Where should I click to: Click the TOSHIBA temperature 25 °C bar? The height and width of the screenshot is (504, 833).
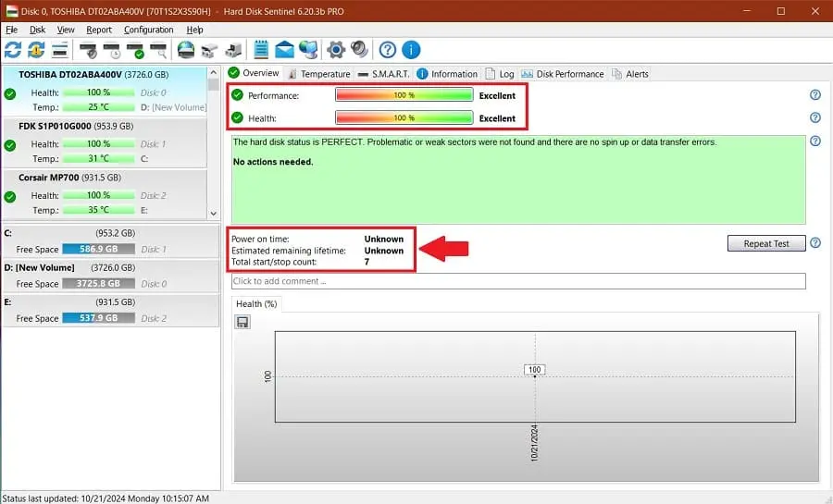tap(98, 107)
